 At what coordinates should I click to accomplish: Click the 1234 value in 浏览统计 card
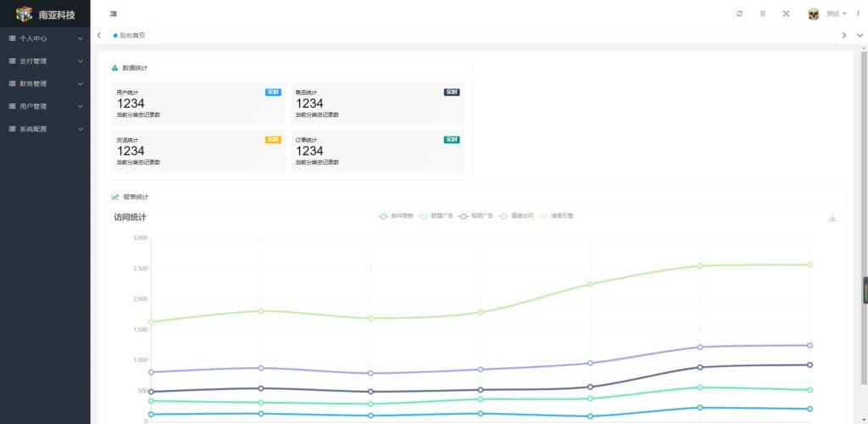point(131,151)
